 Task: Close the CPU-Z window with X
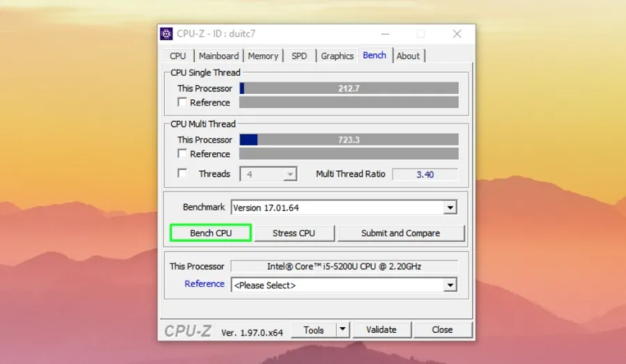[x=457, y=34]
